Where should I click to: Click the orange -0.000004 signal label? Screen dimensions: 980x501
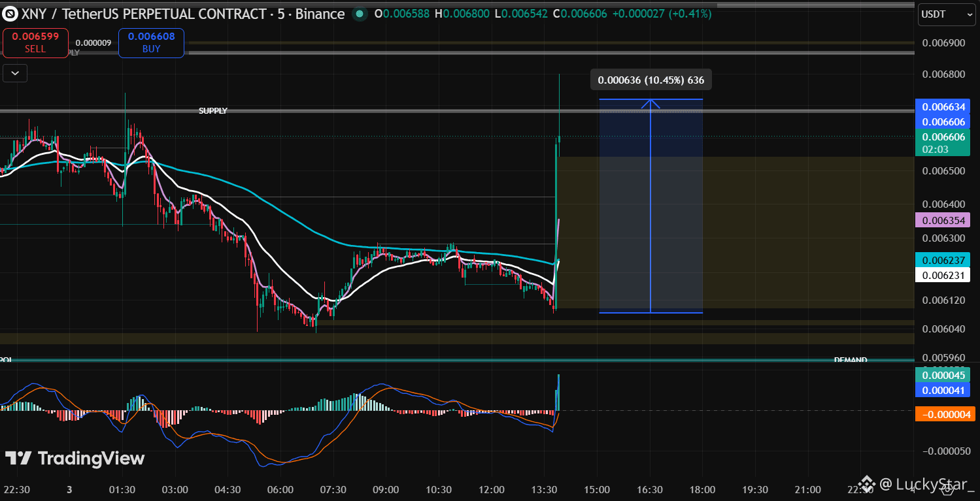945,413
